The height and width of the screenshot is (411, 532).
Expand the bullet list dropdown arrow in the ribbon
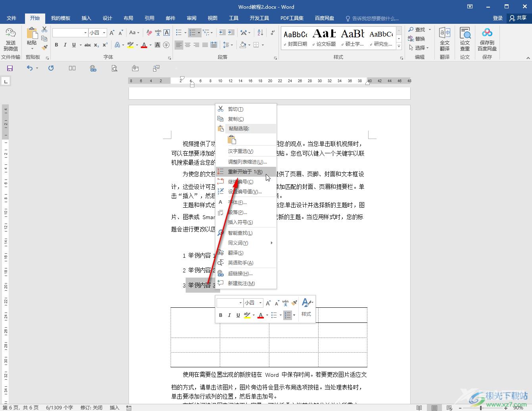tap(185, 33)
